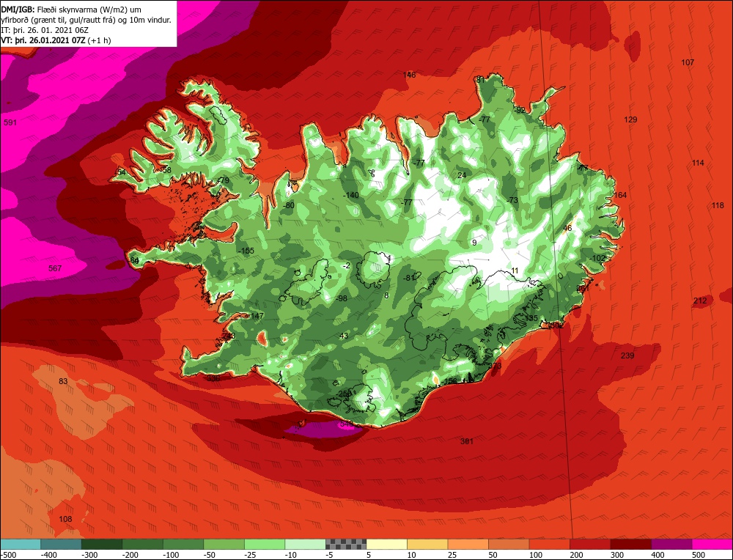733x560 pixels.
Task: Click the value '-58' in the Westfjords
Action: [x=166, y=170]
